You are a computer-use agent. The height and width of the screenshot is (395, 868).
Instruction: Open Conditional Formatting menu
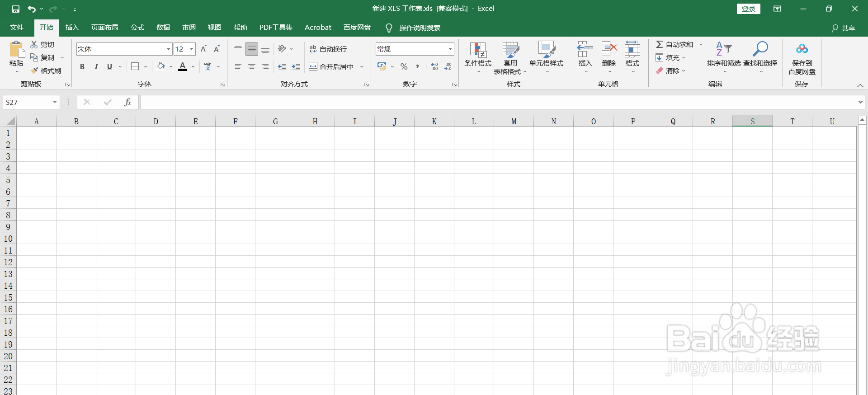tap(478, 58)
